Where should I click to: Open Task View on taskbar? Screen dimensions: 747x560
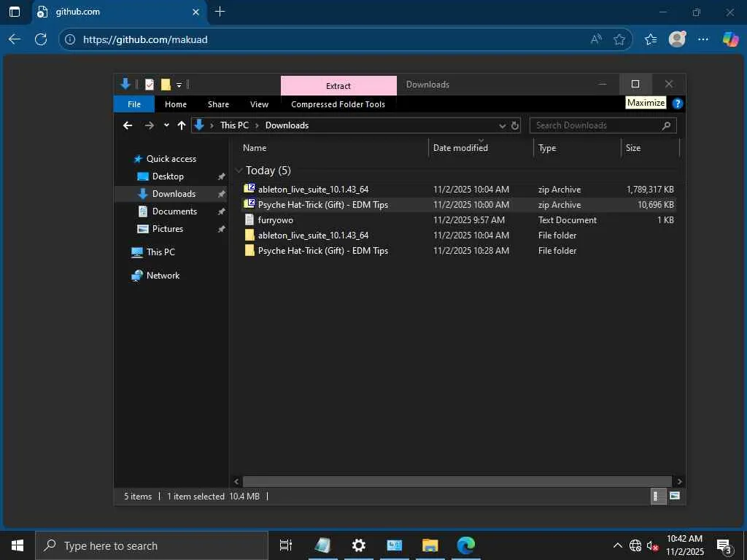click(x=285, y=545)
